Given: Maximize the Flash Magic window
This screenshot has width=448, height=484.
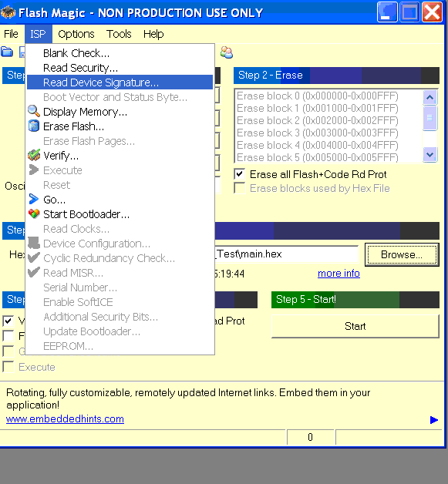Looking at the screenshot, I should pos(409,12).
